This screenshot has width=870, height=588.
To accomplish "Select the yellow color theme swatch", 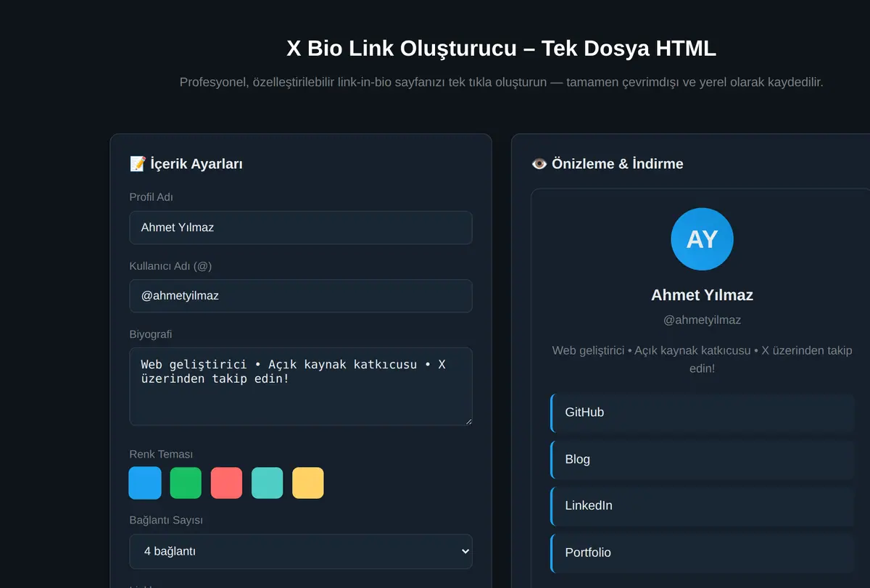I will [308, 483].
